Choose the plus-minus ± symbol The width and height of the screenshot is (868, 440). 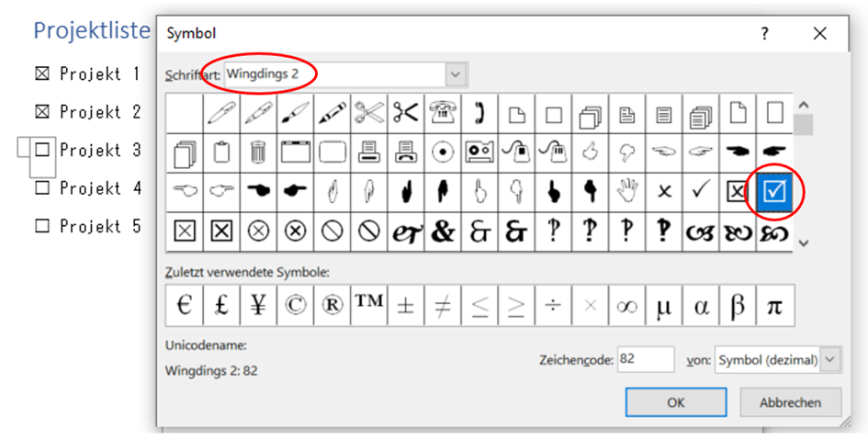pyautogui.click(x=406, y=306)
